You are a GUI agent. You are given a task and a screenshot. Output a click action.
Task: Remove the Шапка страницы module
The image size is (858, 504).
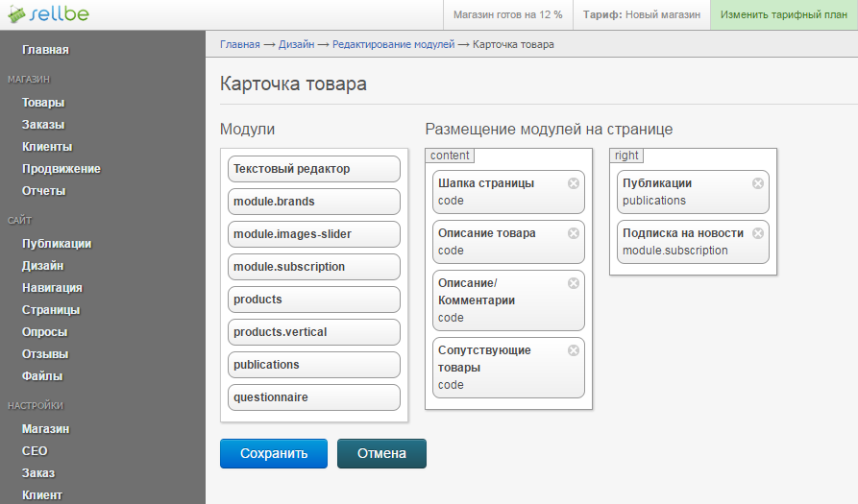point(574,183)
